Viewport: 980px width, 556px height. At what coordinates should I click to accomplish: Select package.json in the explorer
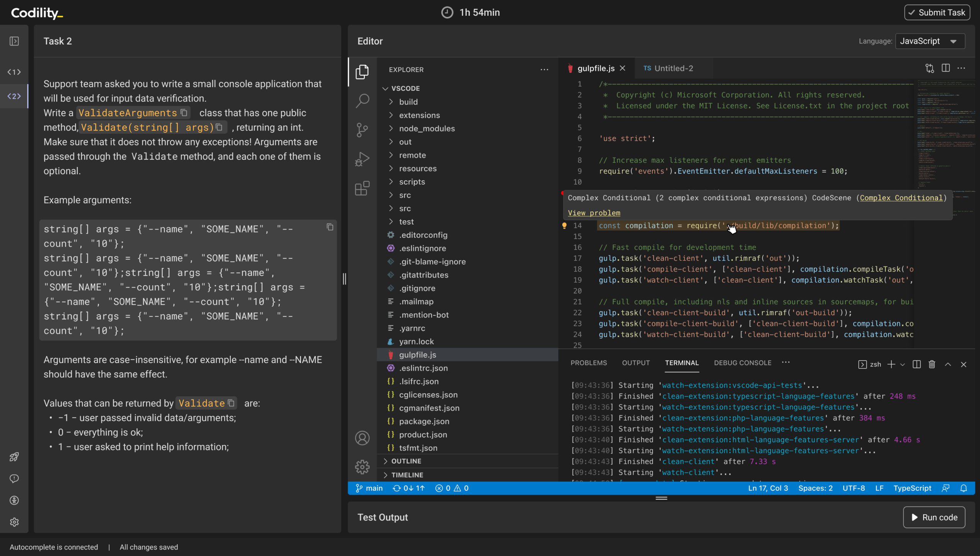424,421
